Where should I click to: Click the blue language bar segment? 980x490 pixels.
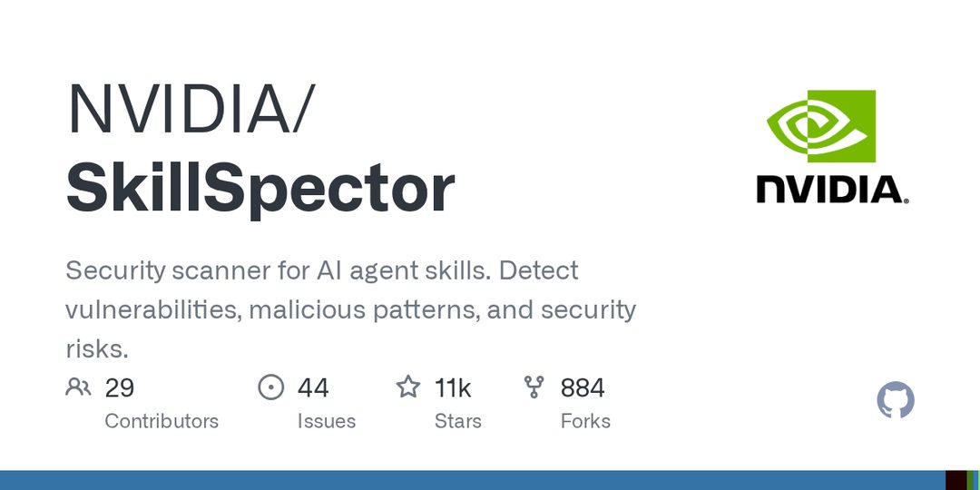473,480
